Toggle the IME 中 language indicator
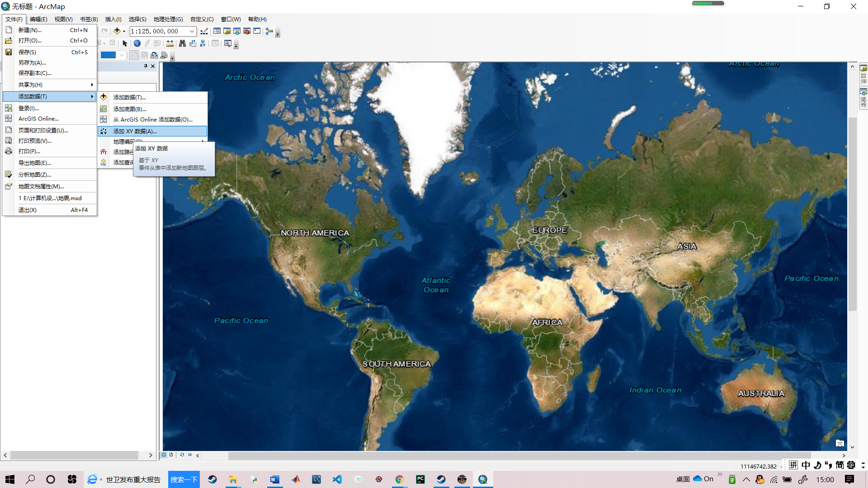This screenshot has width=868, height=488. click(x=806, y=465)
